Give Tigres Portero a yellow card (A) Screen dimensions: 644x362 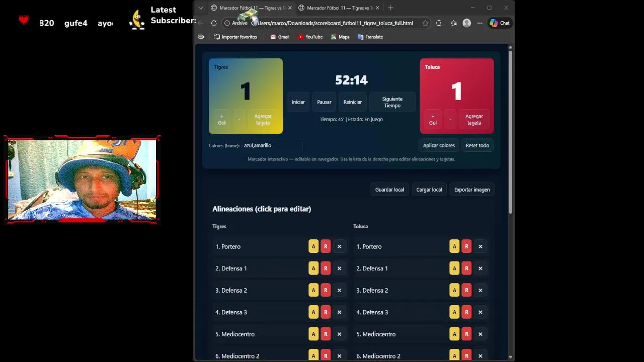click(x=313, y=246)
